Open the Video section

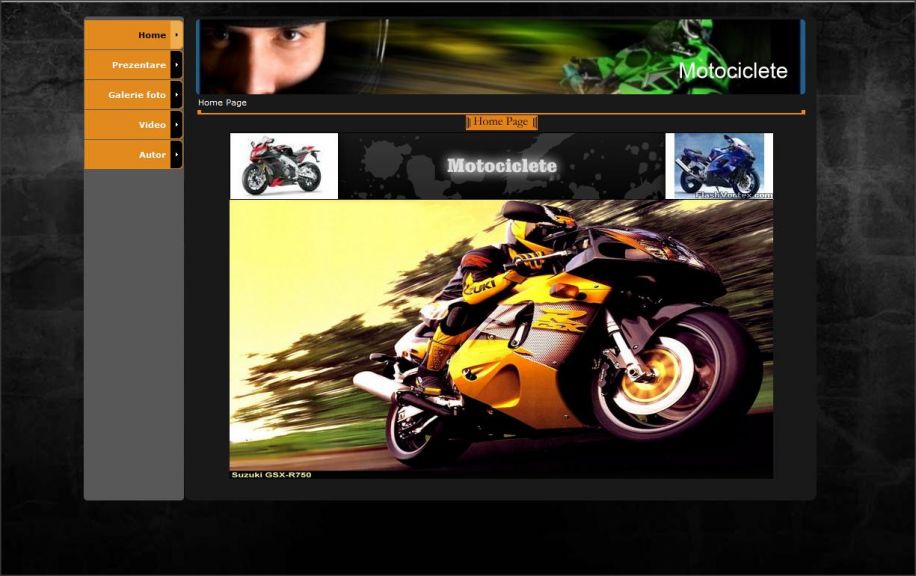151,125
